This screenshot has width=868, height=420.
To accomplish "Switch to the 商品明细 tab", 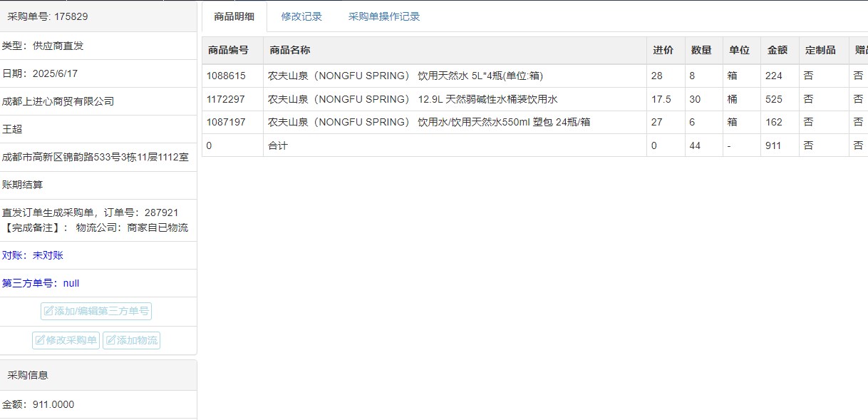I will pos(234,16).
